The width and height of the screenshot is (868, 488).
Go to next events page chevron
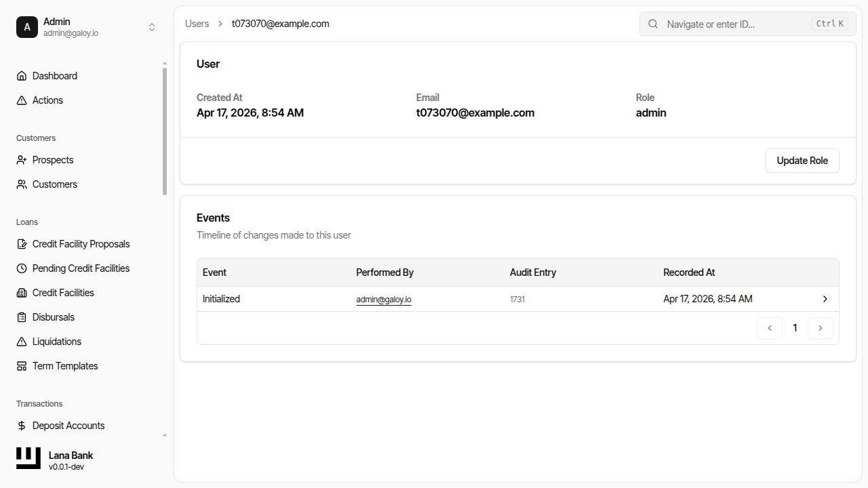coord(821,327)
